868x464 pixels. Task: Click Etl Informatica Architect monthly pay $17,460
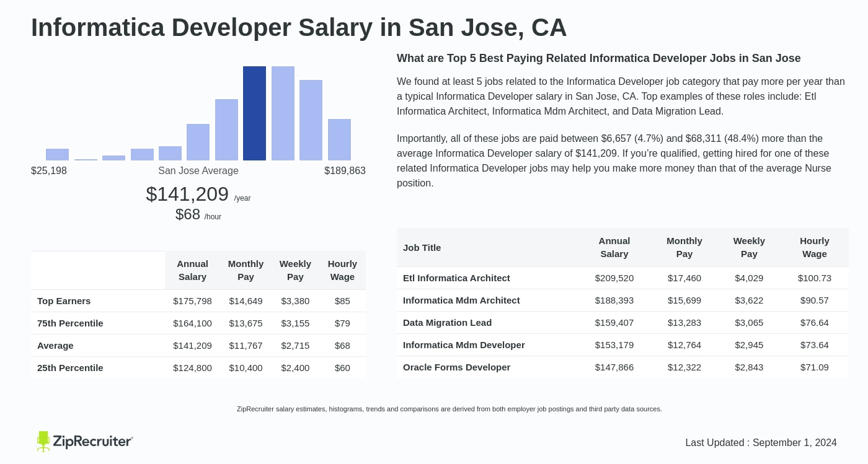684,278
